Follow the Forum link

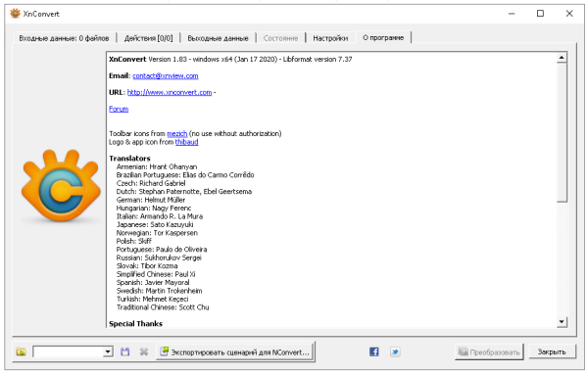(119, 109)
